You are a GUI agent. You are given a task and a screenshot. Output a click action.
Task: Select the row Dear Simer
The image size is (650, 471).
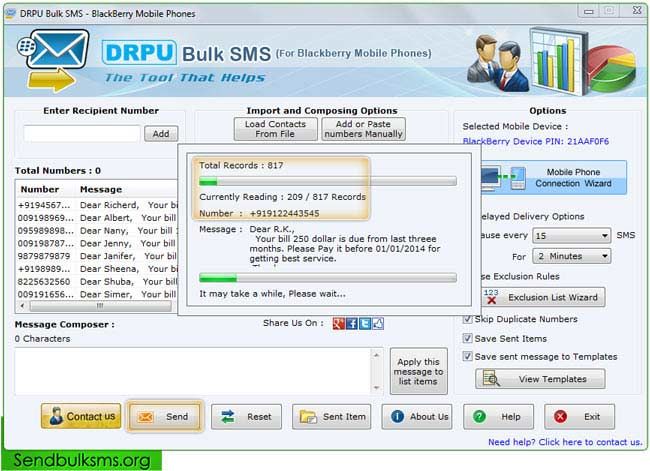tap(97, 294)
